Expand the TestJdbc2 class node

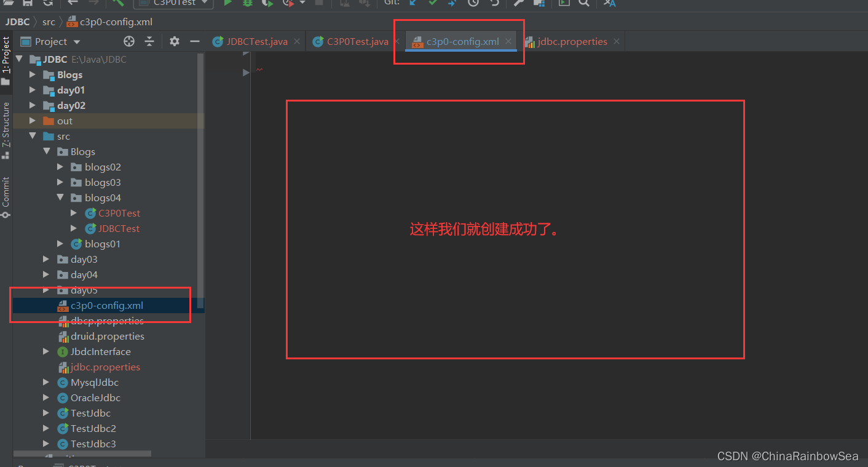click(46, 428)
